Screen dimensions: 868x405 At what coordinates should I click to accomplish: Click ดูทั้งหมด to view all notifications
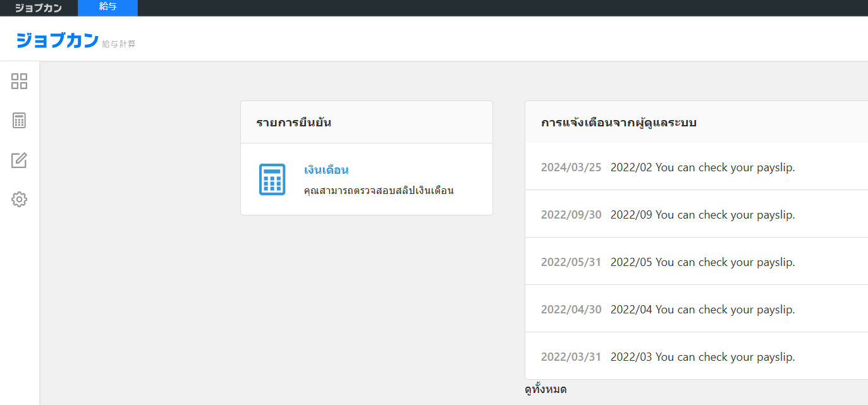click(546, 390)
